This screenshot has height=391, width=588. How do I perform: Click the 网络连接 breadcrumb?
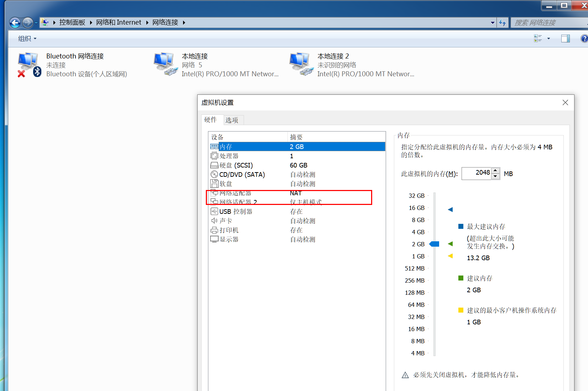(165, 22)
